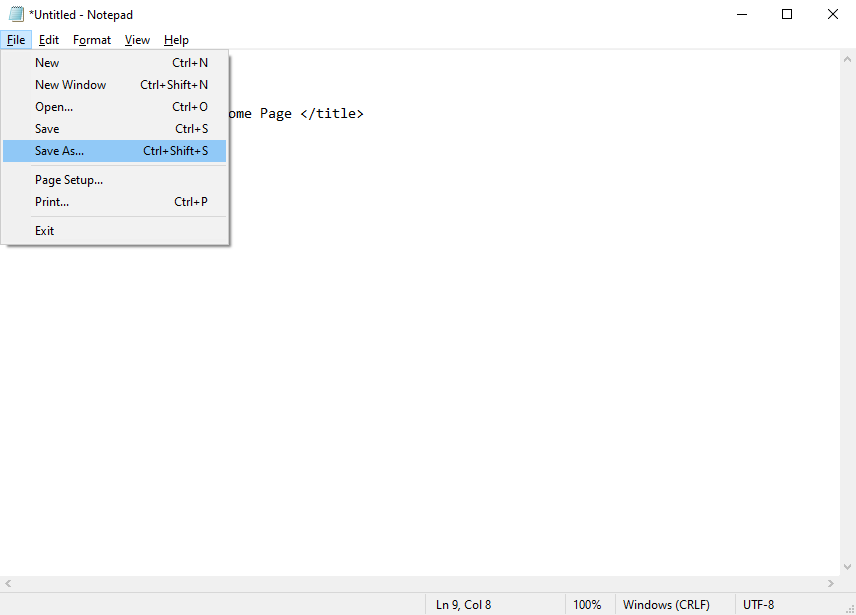Click the Save menu entry
856x615 pixels.
click(x=114, y=129)
